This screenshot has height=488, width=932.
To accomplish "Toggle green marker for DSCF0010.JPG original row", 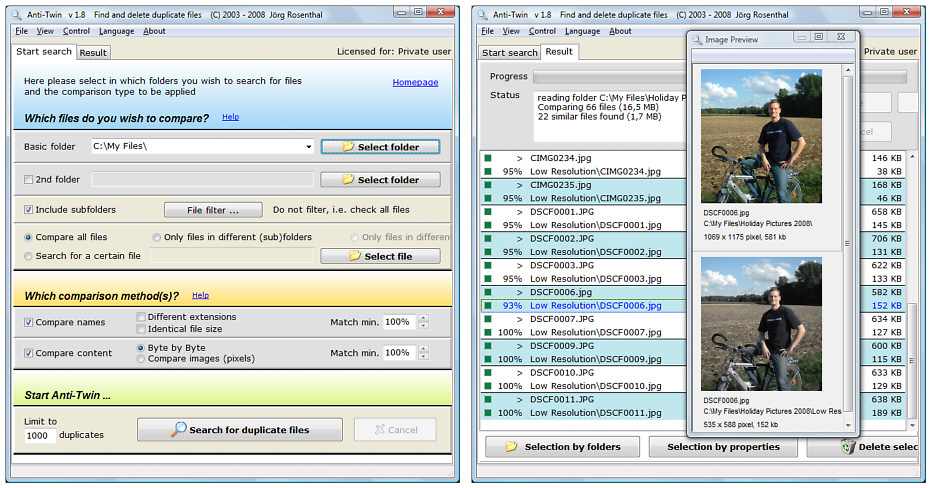I will click(x=488, y=373).
